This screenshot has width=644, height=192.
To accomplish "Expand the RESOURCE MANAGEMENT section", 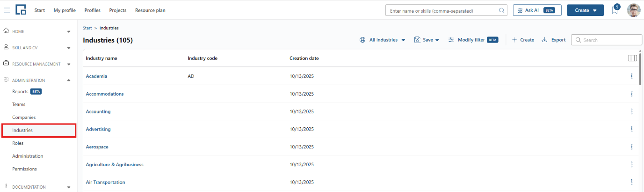I will (69, 64).
